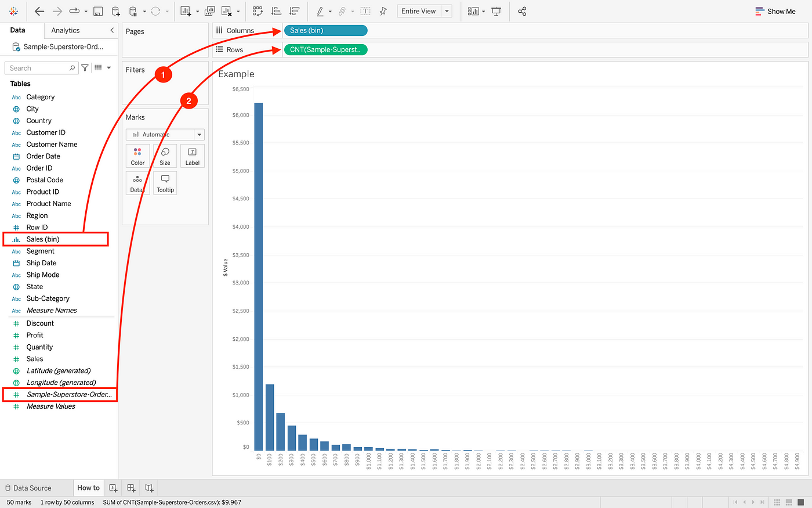Click the New Worksheet toolbar icon
812x508 pixels.
pos(186,11)
